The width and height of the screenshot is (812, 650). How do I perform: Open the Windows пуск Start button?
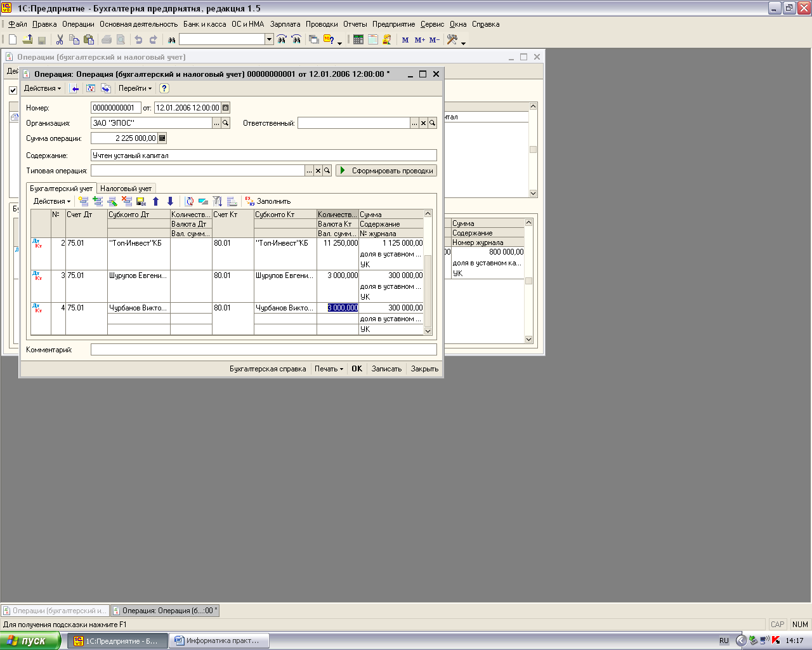click(x=30, y=641)
